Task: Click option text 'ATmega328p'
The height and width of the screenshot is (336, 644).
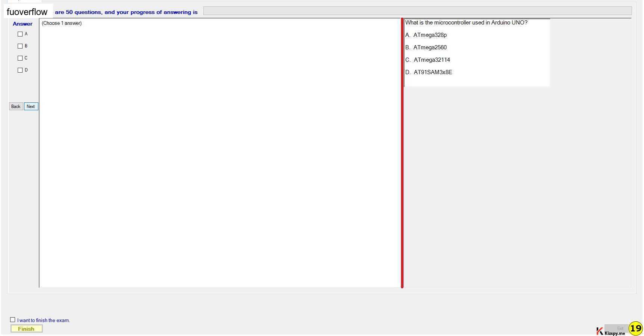Action: (430, 35)
